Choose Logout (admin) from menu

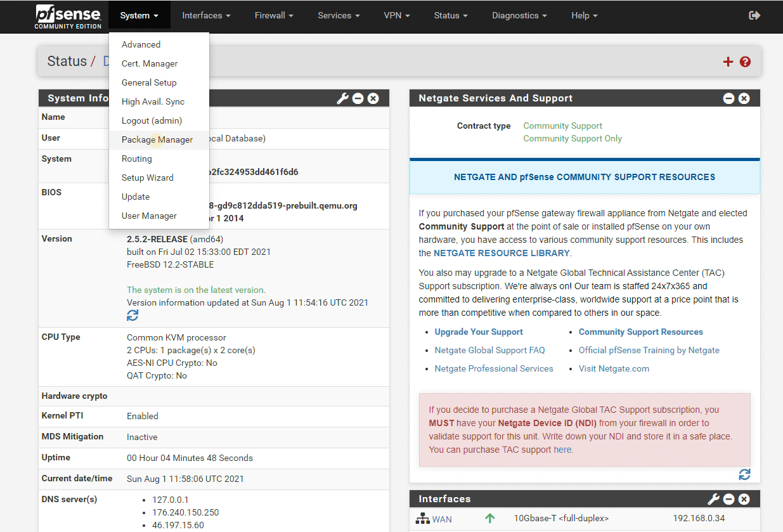tap(159, 120)
